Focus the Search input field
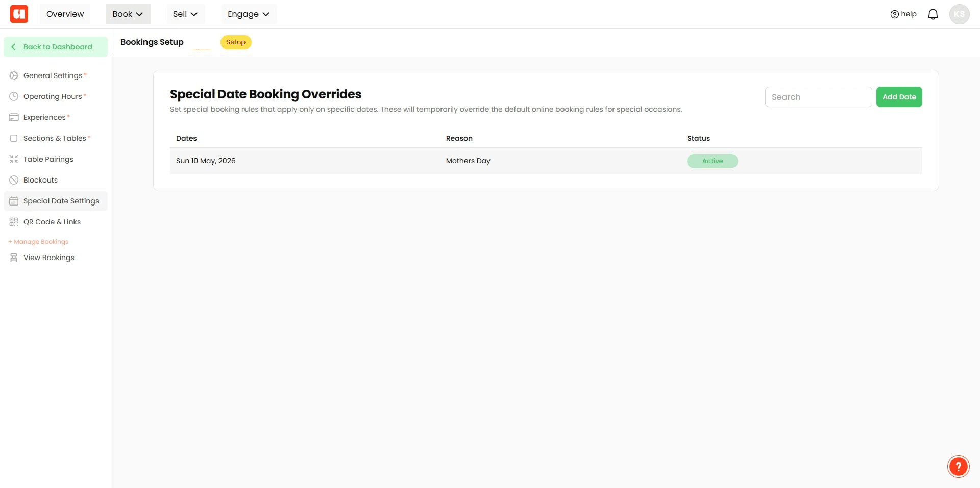Viewport: 980px width, 488px height. click(x=818, y=97)
